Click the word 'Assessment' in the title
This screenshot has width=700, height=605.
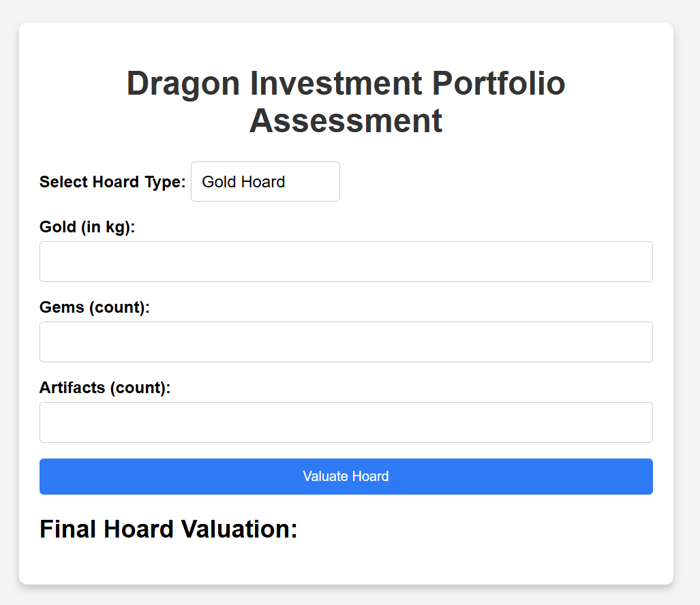click(x=346, y=121)
